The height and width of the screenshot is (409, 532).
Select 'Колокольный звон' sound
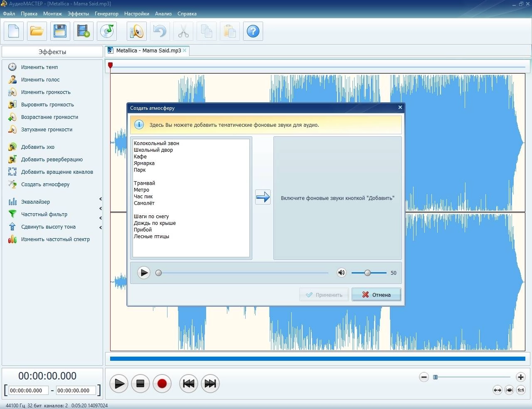[x=156, y=143]
